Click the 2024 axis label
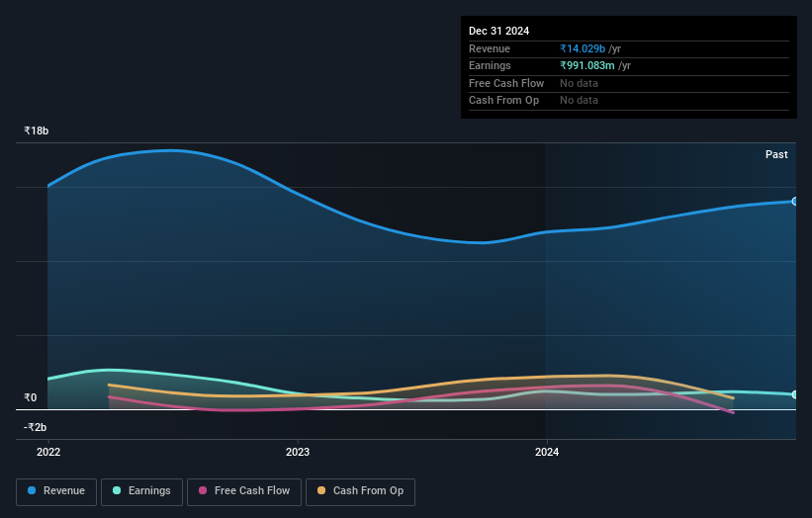Viewport: 812px width, 518px height. pyautogui.click(x=547, y=453)
